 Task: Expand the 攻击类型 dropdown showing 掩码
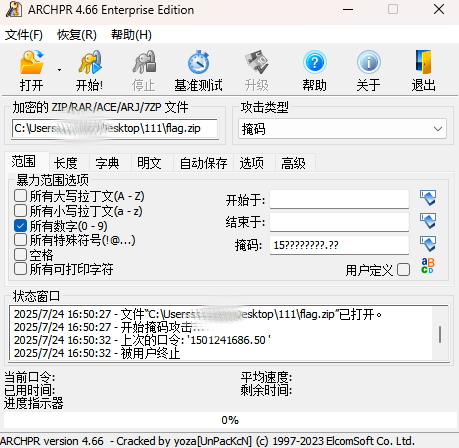[342, 129]
